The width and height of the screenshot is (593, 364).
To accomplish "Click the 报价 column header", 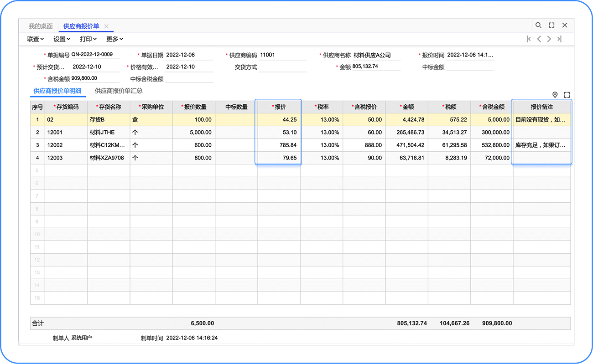I will point(279,107).
